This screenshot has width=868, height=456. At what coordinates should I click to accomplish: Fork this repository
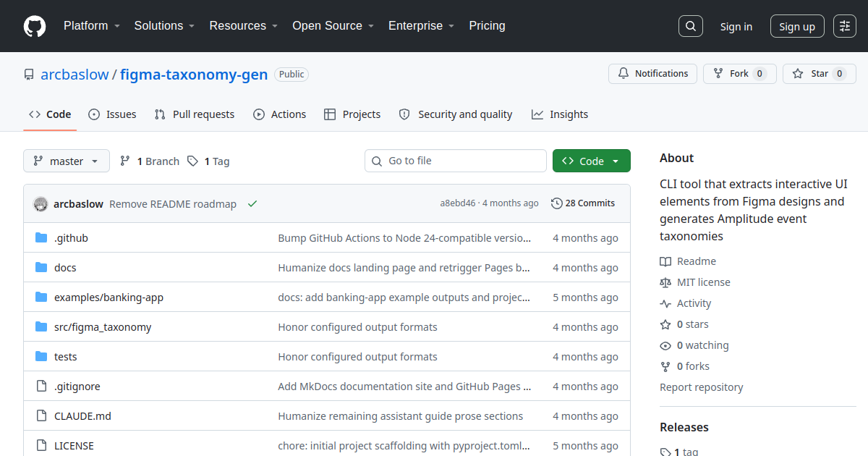coord(740,74)
